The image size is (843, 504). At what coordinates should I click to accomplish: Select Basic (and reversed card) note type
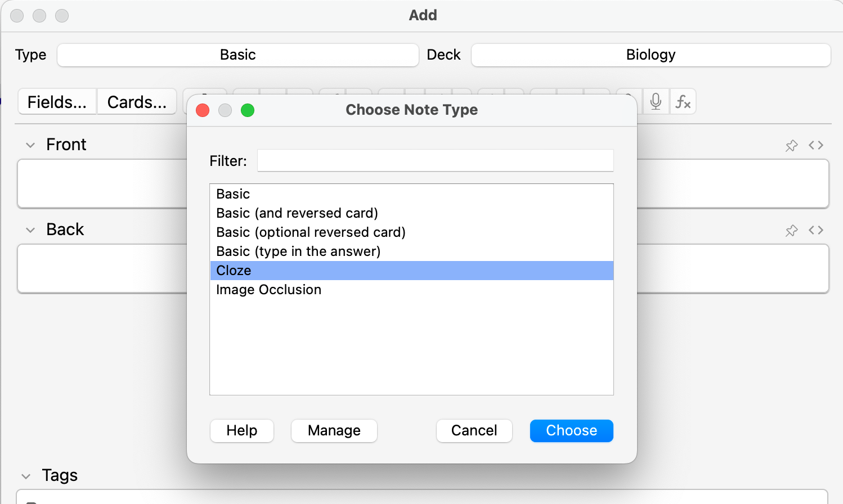point(297,213)
